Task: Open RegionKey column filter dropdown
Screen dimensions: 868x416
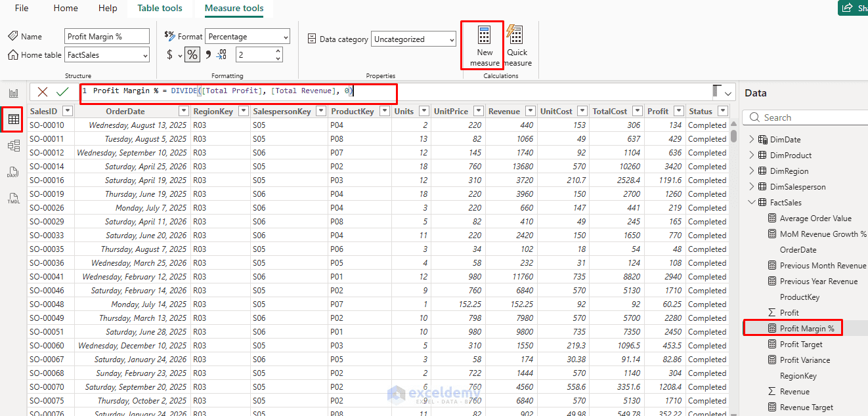Action: pyautogui.click(x=244, y=112)
